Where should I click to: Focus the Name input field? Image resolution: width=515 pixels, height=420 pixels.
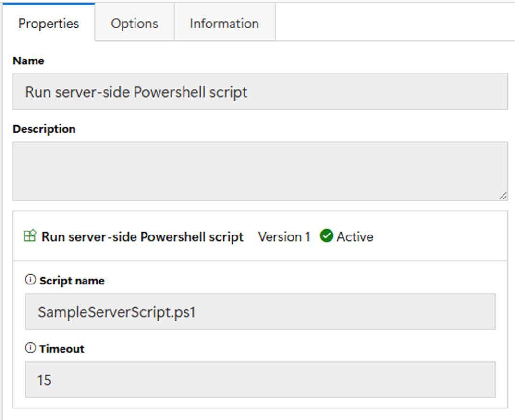[x=260, y=92]
